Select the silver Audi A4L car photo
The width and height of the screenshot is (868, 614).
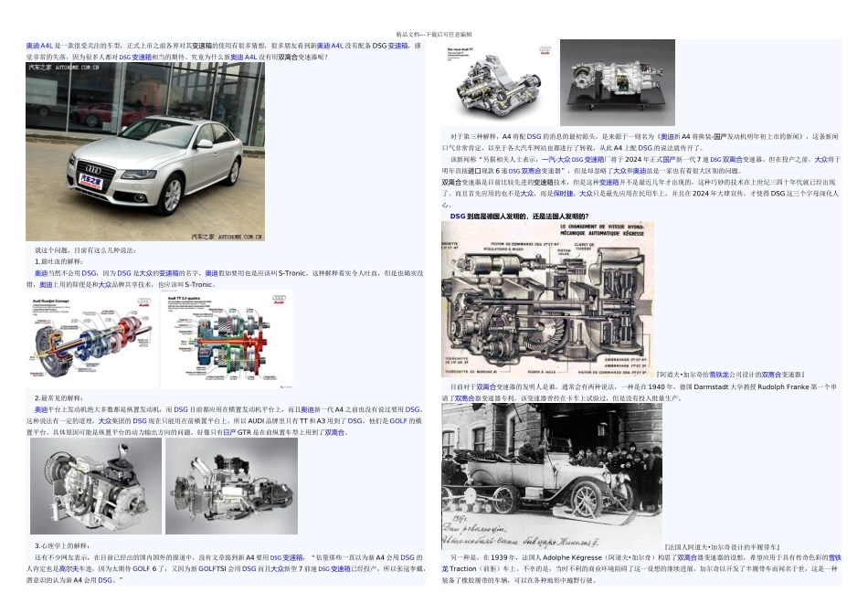tap(145, 151)
